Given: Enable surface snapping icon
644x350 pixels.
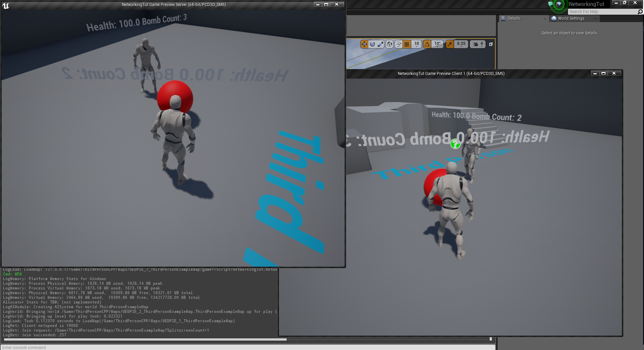Looking at the screenshot, I should tap(399, 44).
